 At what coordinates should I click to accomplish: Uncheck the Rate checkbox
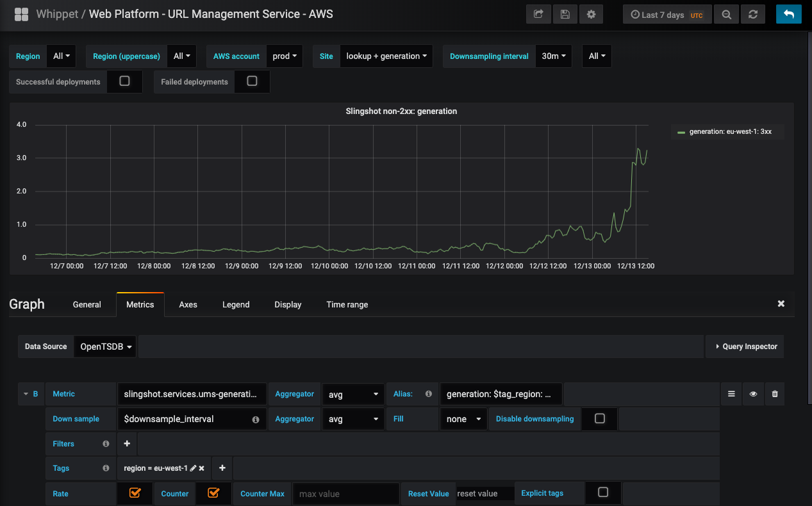coord(135,493)
